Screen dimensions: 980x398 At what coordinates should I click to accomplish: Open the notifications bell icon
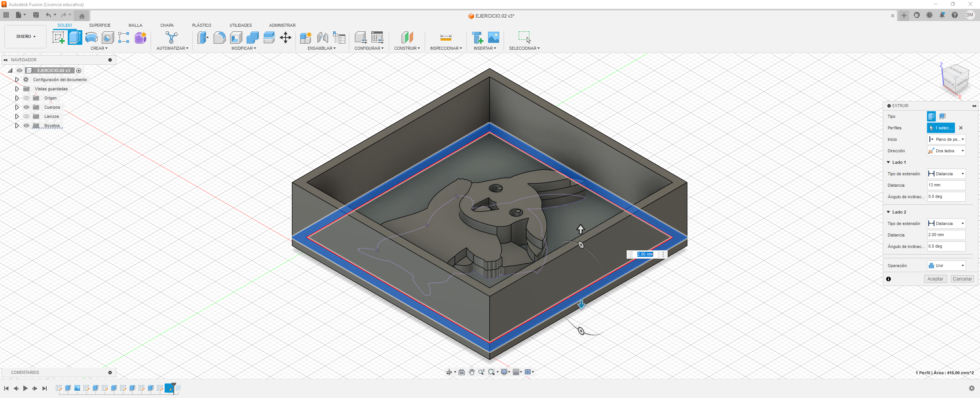(x=942, y=15)
